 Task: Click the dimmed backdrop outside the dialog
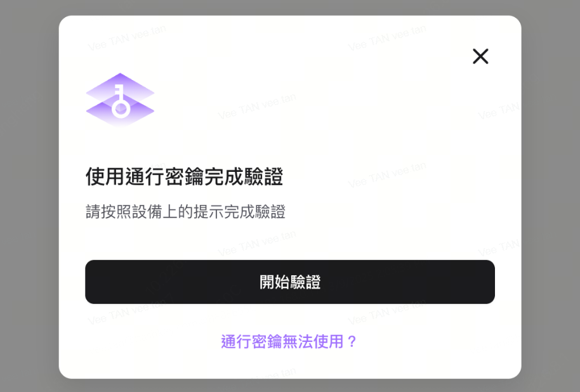(29, 196)
